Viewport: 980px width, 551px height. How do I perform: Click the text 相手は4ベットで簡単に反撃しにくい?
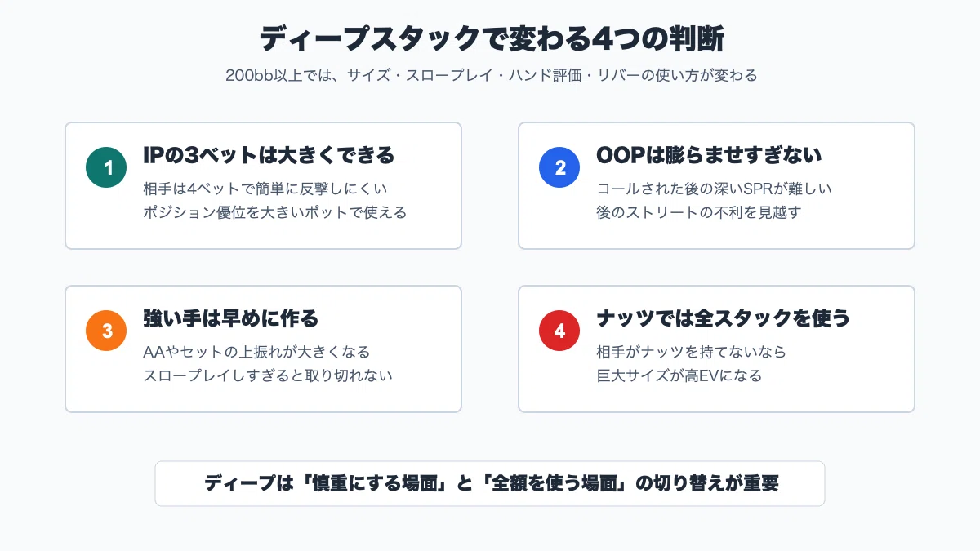click(265, 189)
